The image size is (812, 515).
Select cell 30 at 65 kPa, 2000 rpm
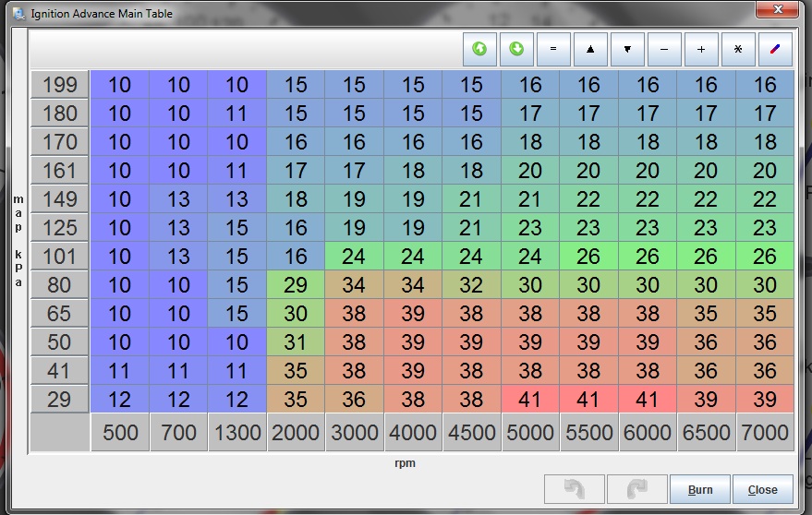coord(296,314)
